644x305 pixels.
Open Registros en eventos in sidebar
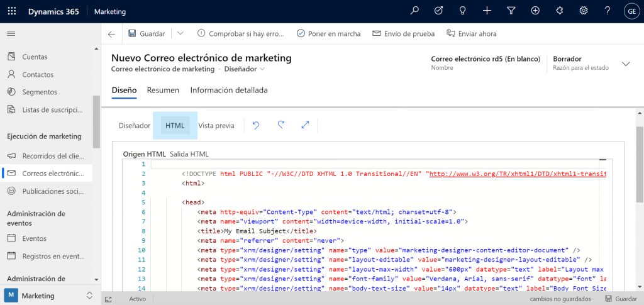47,256
